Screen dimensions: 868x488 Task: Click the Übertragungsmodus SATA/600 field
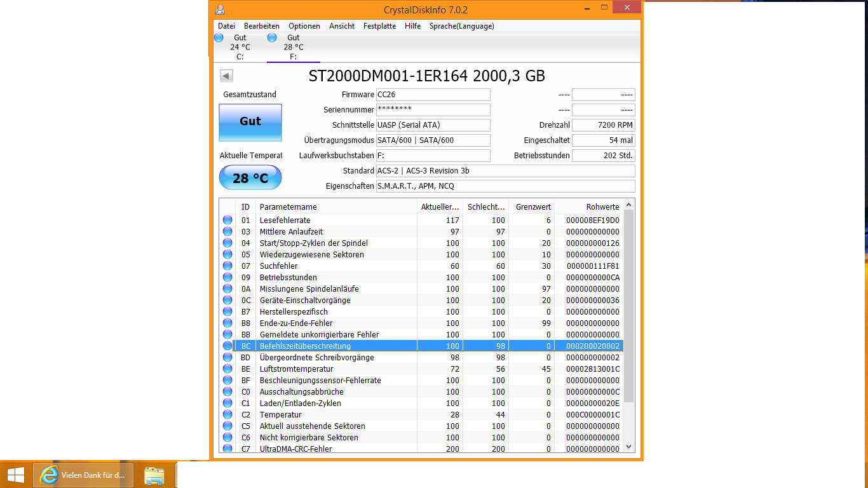click(x=433, y=140)
